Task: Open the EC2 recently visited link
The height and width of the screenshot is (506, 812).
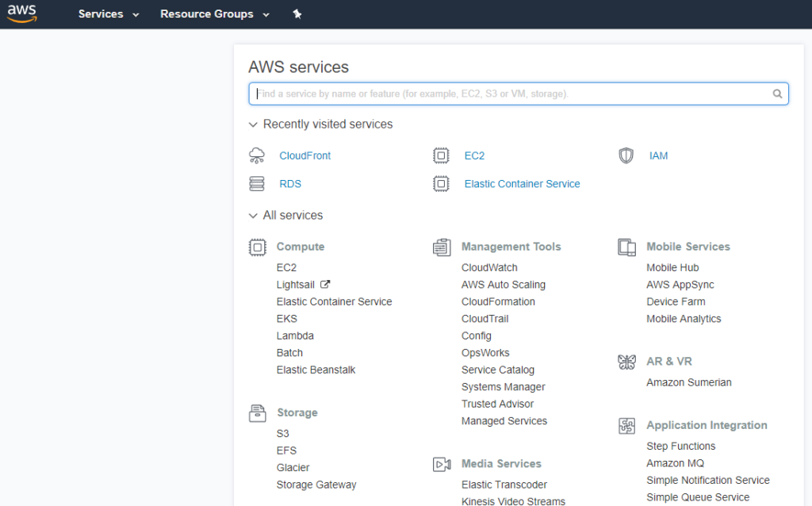Action: click(474, 155)
